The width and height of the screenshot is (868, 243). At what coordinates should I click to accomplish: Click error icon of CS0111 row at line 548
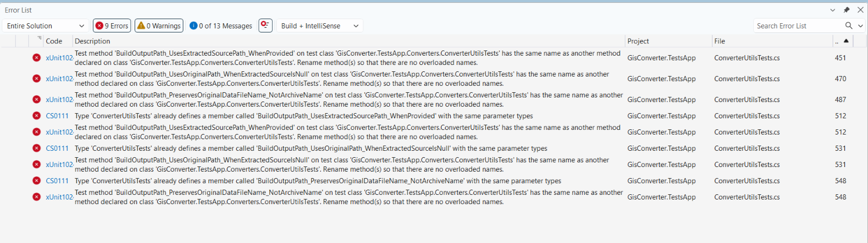click(37, 181)
